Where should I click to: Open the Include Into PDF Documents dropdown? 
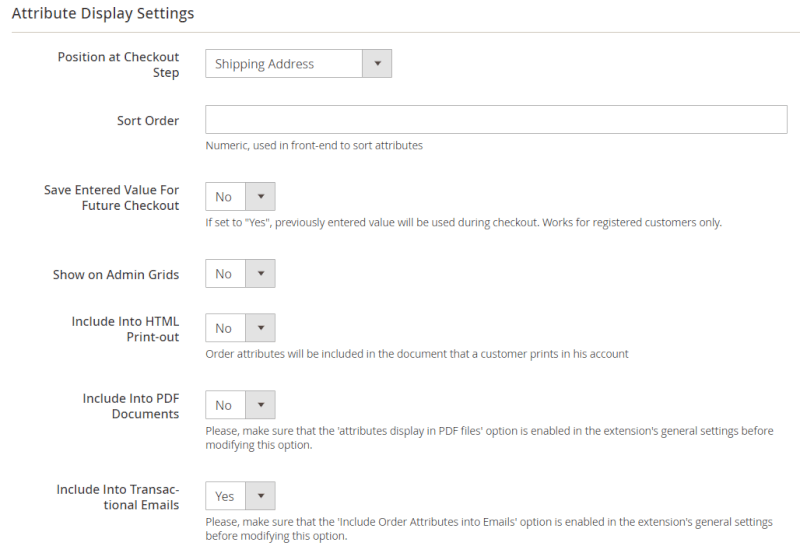pyautogui.click(x=240, y=405)
